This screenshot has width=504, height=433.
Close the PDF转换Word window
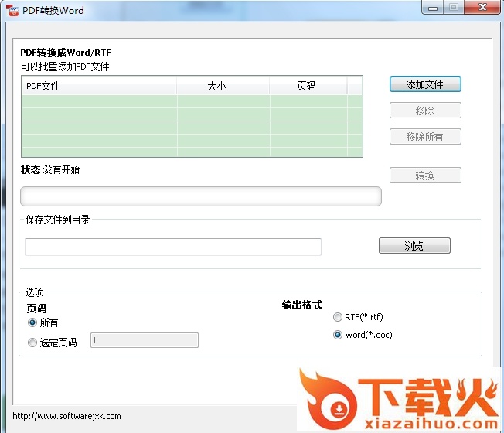tap(482, 7)
